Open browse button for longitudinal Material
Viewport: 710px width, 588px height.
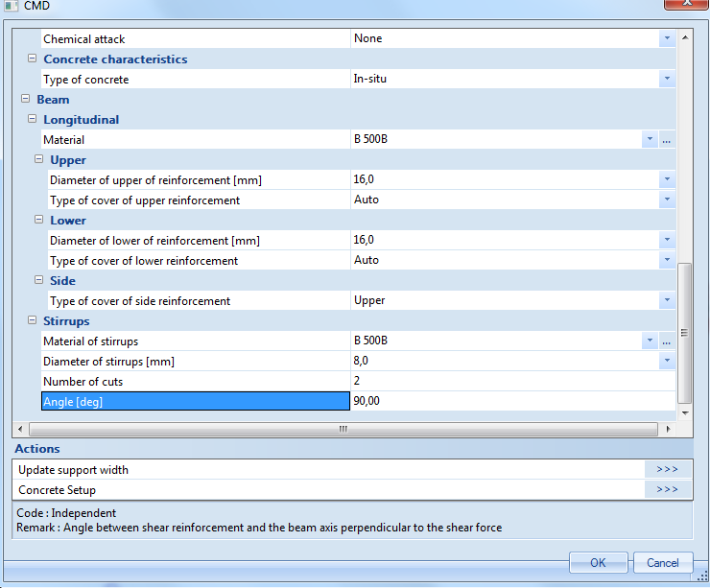[666, 140]
